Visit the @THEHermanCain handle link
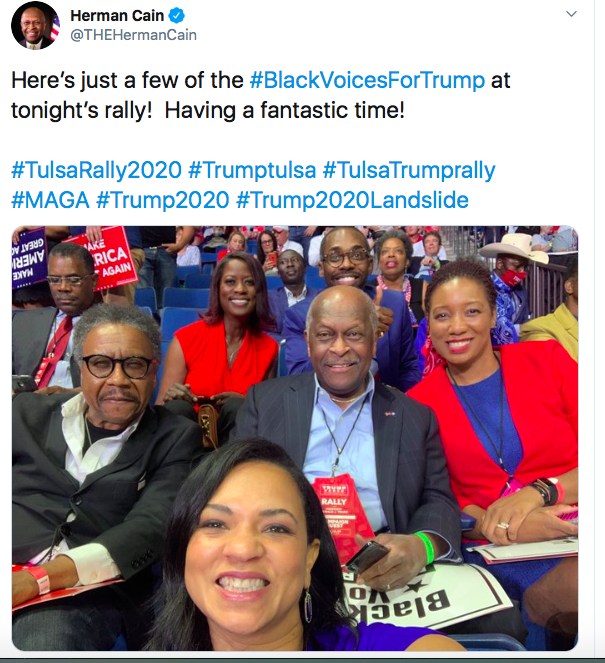605x663 pixels. click(133, 35)
